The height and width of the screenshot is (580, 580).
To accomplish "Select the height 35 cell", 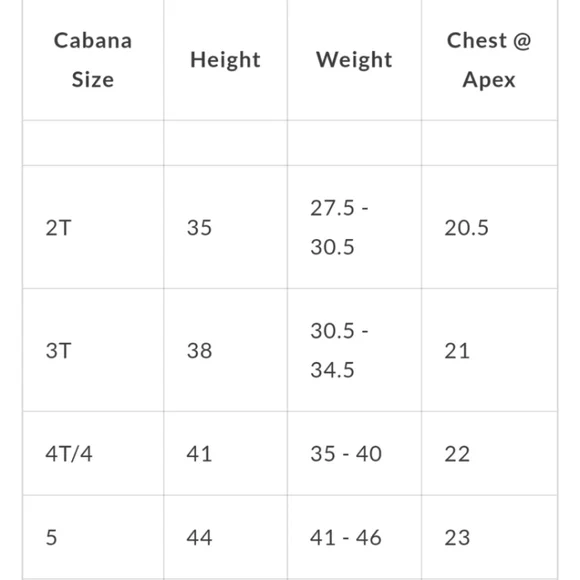I will pos(225,227).
